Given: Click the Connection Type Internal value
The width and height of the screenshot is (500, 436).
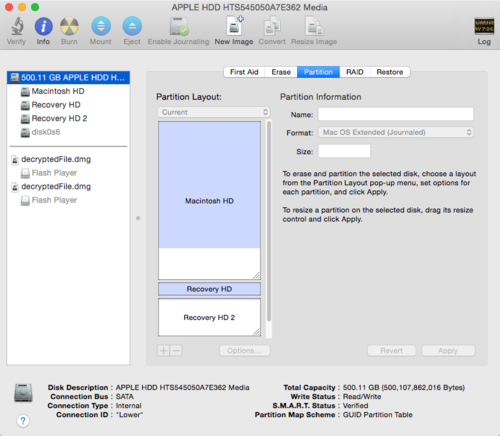Looking at the screenshot, I should (128, 406).
